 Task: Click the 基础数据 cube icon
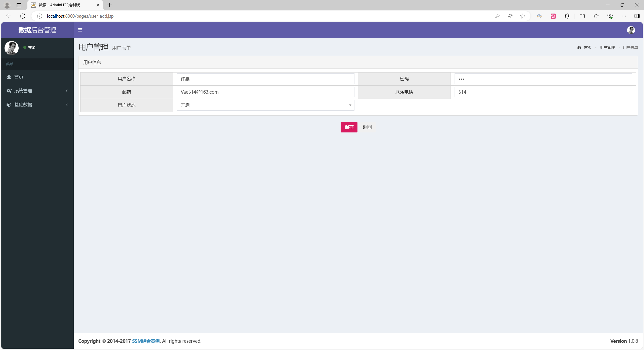[x=9, y=105]
